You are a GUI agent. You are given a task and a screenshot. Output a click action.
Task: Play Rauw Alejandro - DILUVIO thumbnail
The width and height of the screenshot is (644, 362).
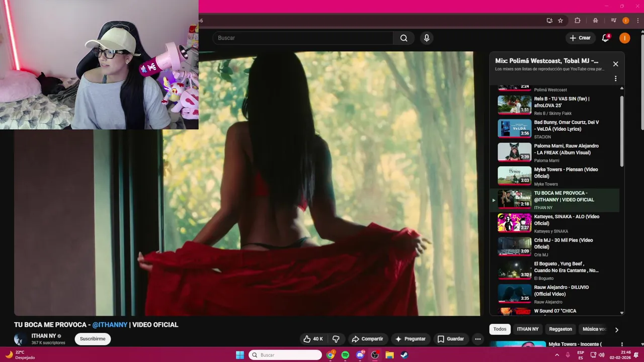pos(514,293)
